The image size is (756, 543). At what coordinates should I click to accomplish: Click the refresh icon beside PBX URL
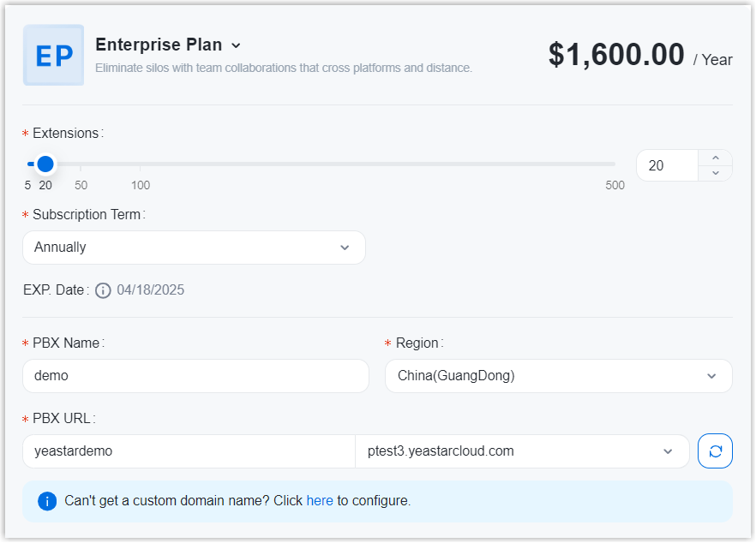[x=715, y=451]
